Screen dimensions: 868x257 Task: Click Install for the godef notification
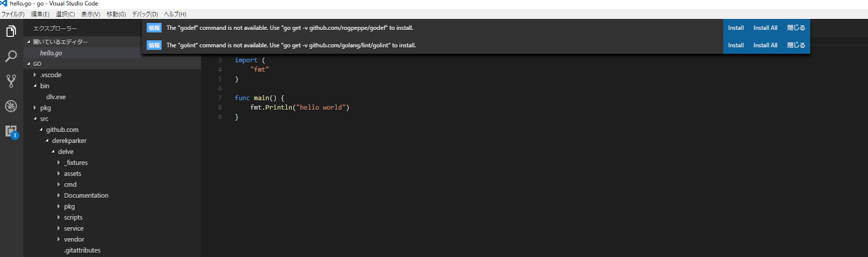point(736,28)
